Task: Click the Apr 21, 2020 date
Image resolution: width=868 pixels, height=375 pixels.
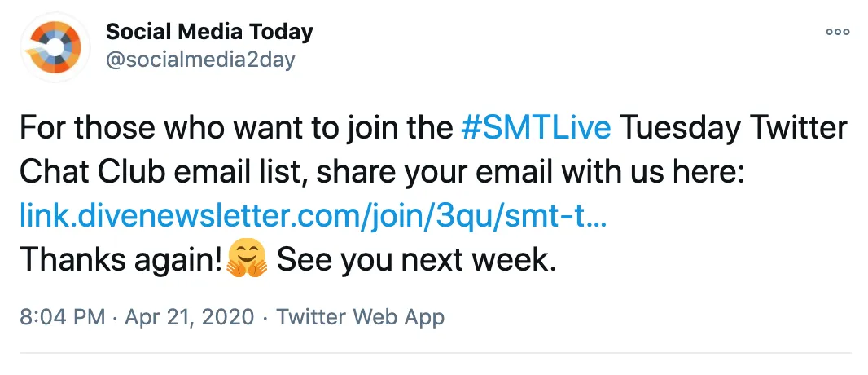Action: tap(189, 316)
